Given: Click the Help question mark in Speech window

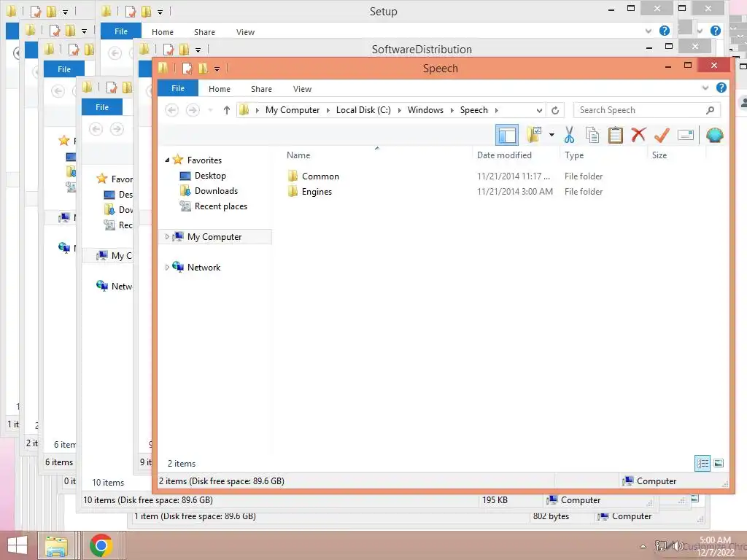Looking at the screenshot, I should tap(721, 87).
